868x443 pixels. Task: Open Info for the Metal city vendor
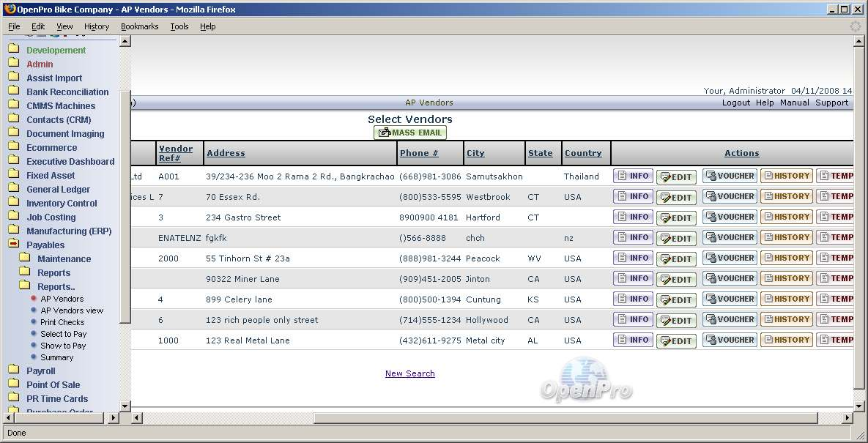[x=633, y=340]
